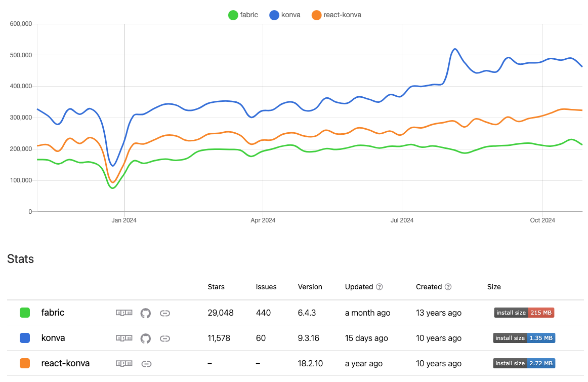The height and width of the screenshot is (382, 588).
Task: Click the react-konva package name in table
Action: click(65, 363)
